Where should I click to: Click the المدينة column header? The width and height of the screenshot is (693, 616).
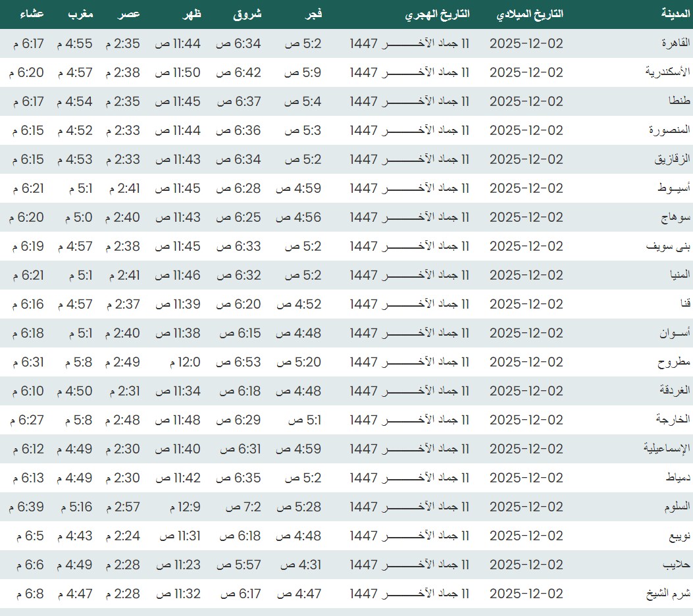pos(675,14)
